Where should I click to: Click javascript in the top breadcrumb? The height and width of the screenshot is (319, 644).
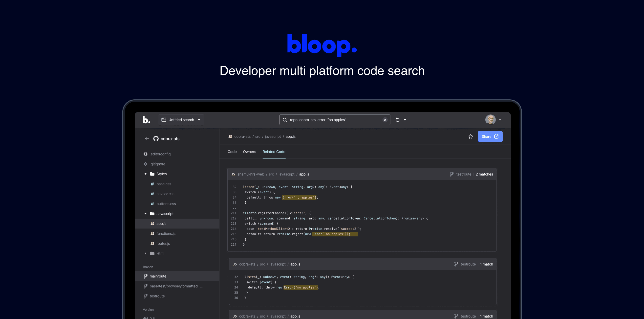pyautogui.click(x=273, y=137)
